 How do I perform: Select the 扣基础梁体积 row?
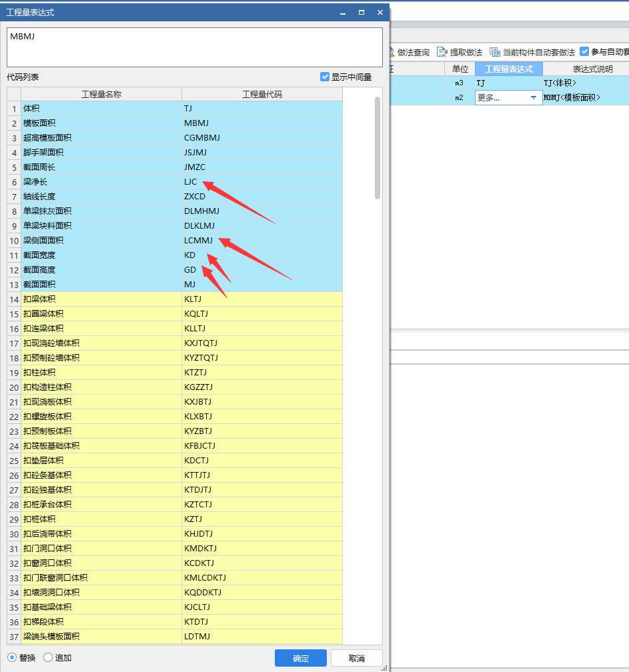pos(182,607)
